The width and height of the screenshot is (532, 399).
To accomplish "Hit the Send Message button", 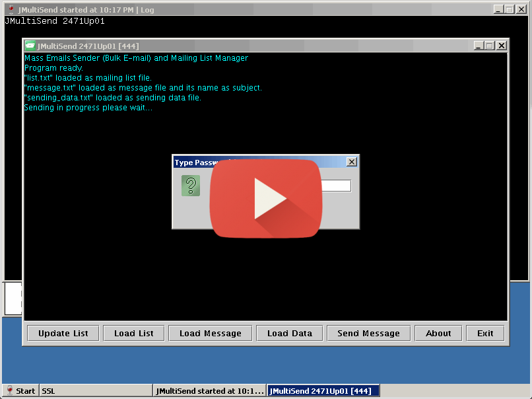I will [368, 334].
